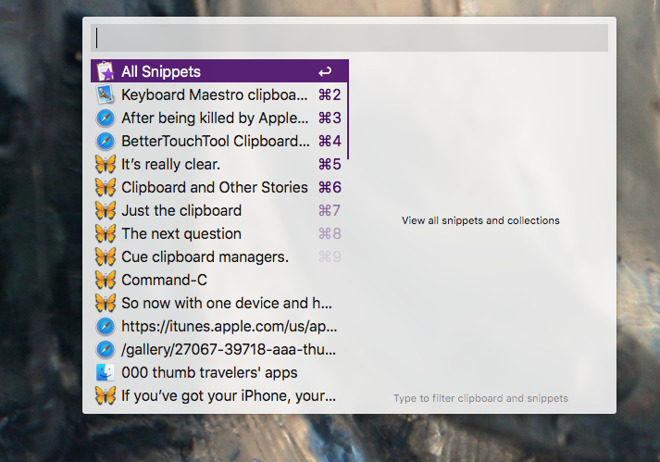Click 'View all snippets and collections' preview text
The width and height of the screenshot is (660, 462).
[x=480, y=220]
